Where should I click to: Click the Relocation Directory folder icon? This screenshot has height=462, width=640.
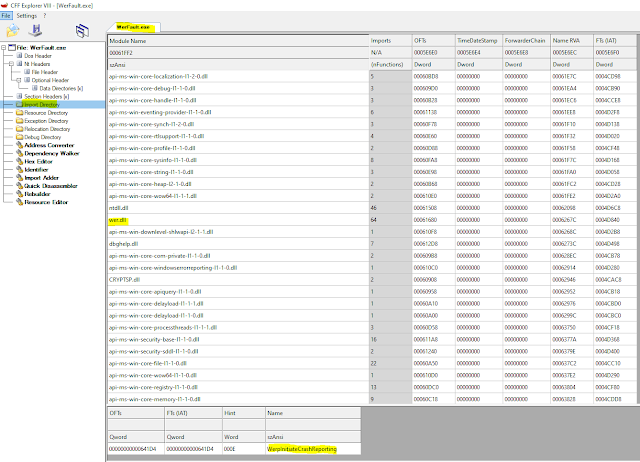(x=19, y=129)
